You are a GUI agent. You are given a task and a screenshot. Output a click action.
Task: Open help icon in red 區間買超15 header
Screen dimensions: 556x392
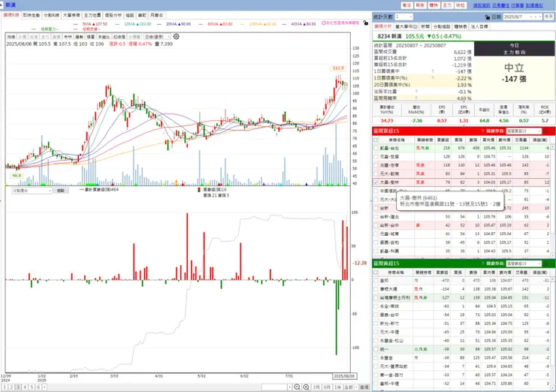pyautogui.click(x=482, y=131)
